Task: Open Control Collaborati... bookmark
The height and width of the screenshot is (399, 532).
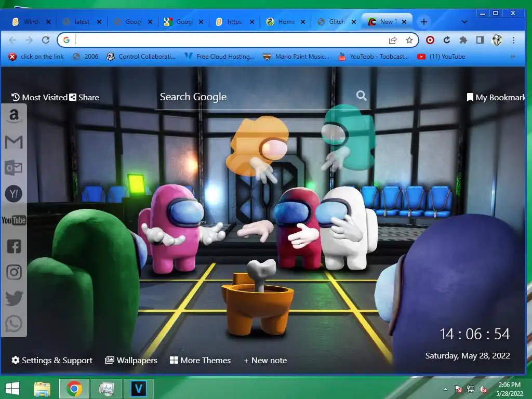Action: coord(141,57)
